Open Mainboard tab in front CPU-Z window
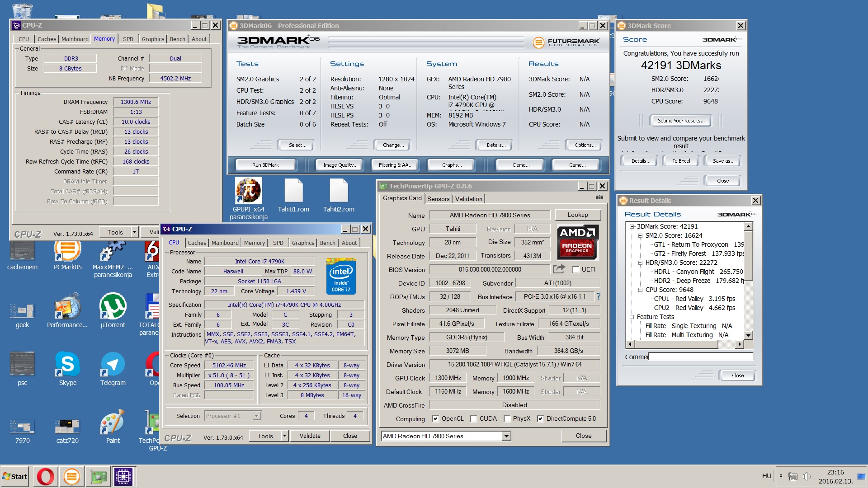Viewport: 868px width, 488px height. tap(225, 243)
